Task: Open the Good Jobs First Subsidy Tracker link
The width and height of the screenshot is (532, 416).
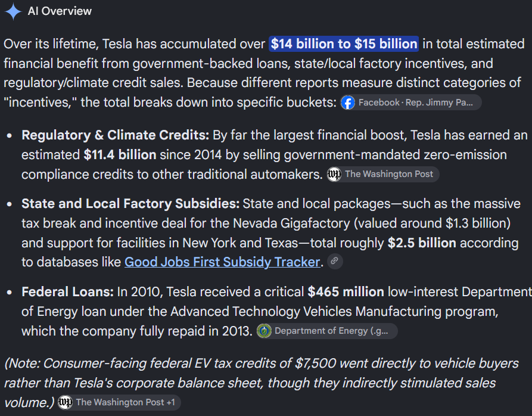Action: click(x=222, y=262)
